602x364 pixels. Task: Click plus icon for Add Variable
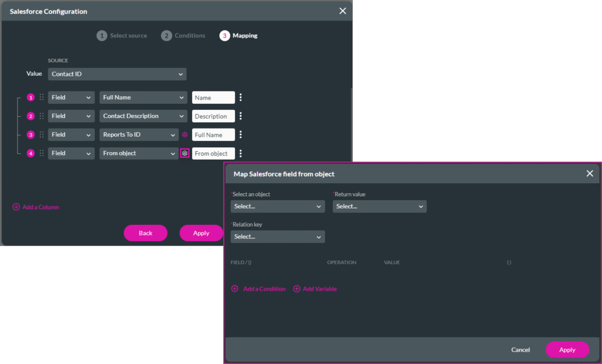tap(297, 289)
